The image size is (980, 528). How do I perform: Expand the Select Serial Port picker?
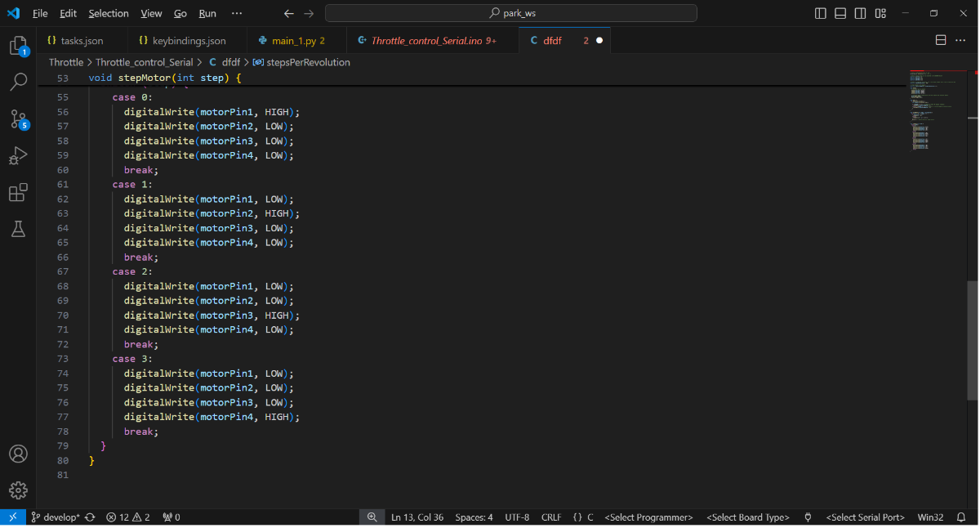(x=865, y=517)
